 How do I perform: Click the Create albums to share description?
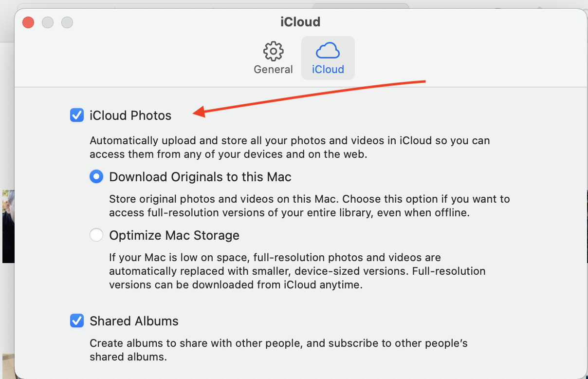[x=278, y=350]
